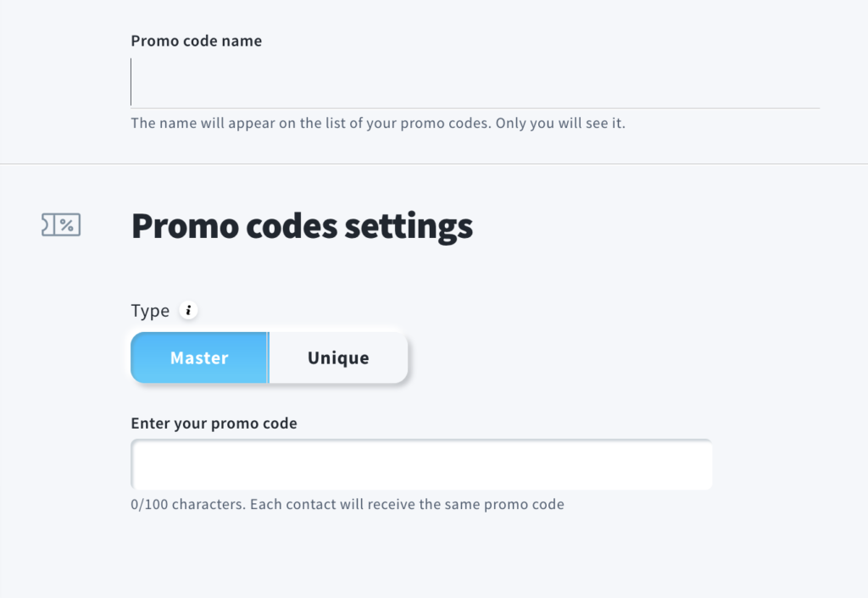Click the Promo codes settings heading
The image size is (868, 598).
pos(302,225)
